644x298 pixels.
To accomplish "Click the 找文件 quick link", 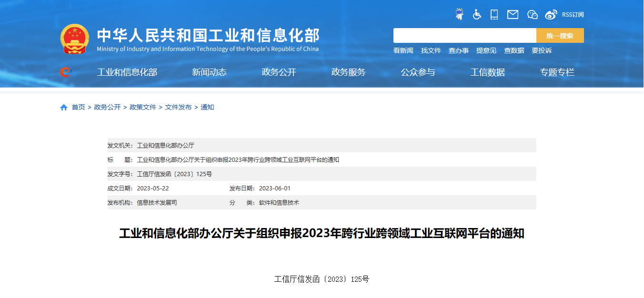I will point(431,50).
